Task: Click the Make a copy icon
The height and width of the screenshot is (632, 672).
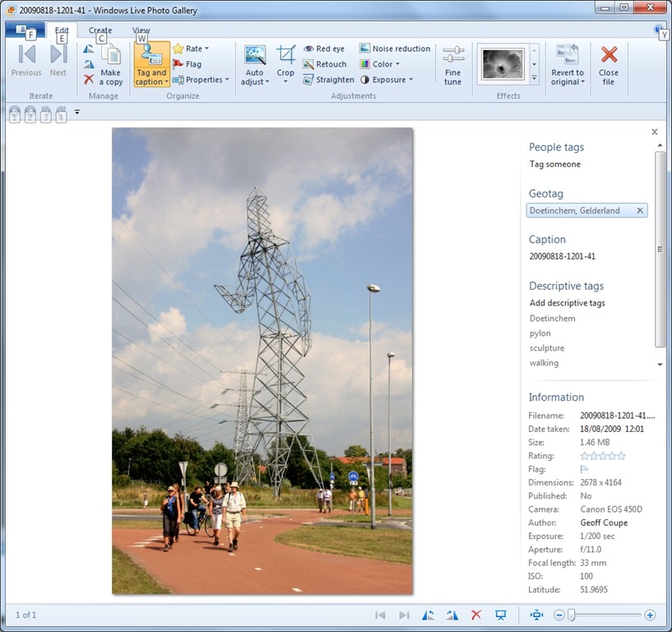Action: pos(110,64)
